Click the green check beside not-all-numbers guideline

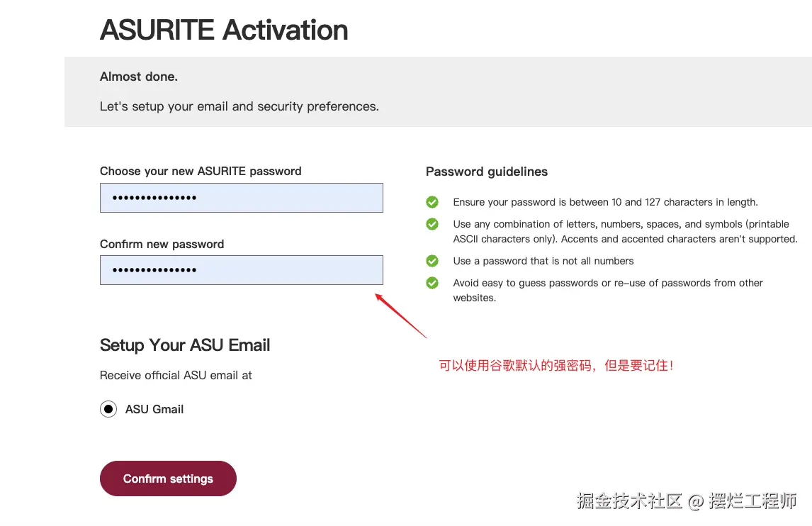[432, 261]
